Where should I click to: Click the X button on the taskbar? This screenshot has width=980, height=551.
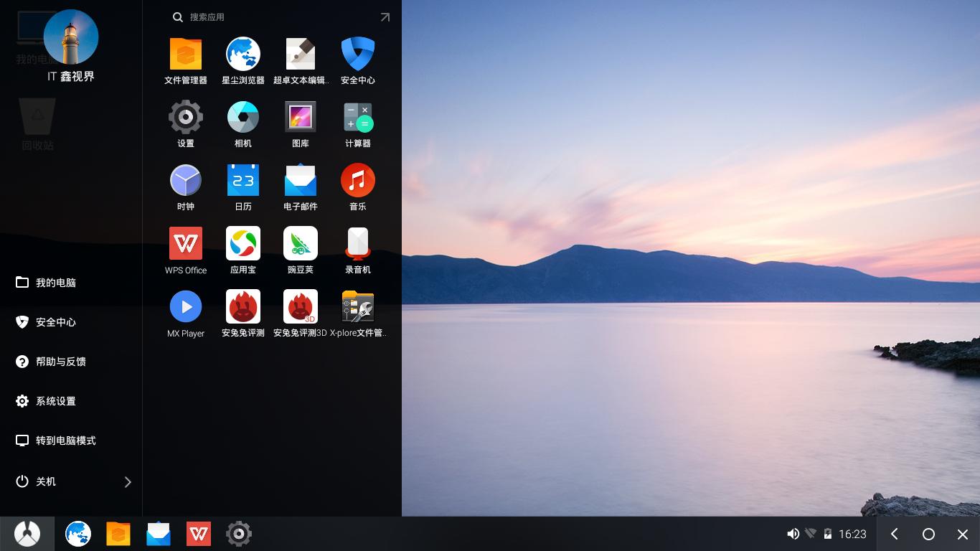pyautogui.click(x=963, y=534)
